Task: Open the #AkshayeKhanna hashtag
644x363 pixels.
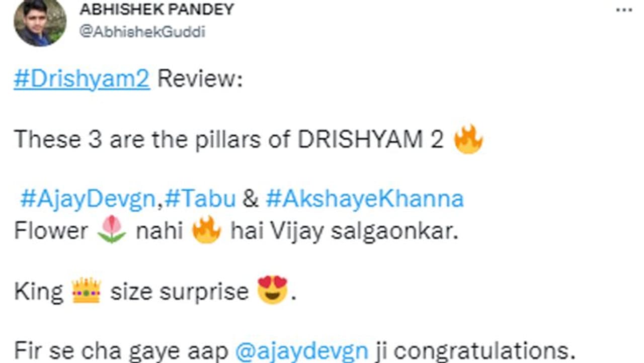Action: tap(364, 200)
